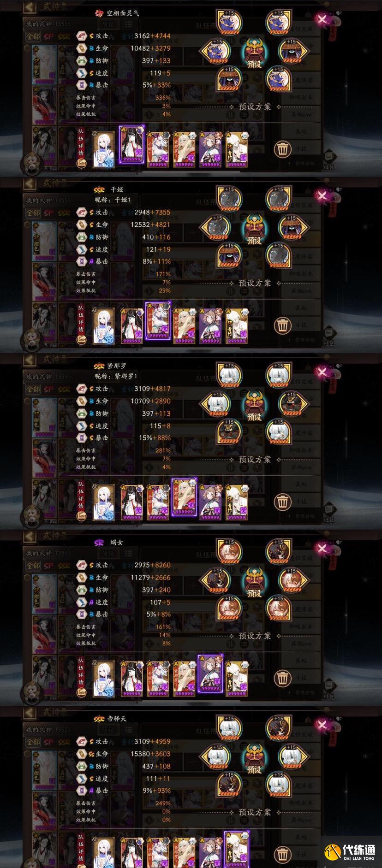Open the 真蛇 entry in 空相面灵气 panel
The width and height of the screenshot is (382, 868).
click(301, 132)
